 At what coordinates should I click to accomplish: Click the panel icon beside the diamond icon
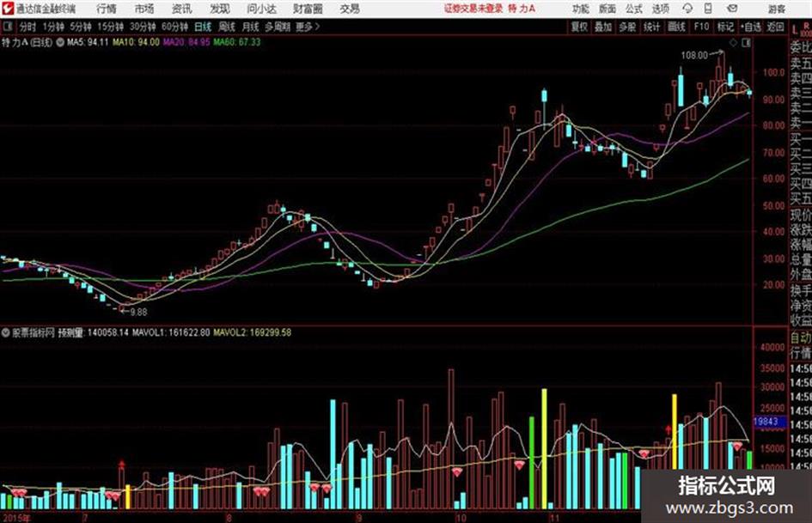(x=746, y=43)
